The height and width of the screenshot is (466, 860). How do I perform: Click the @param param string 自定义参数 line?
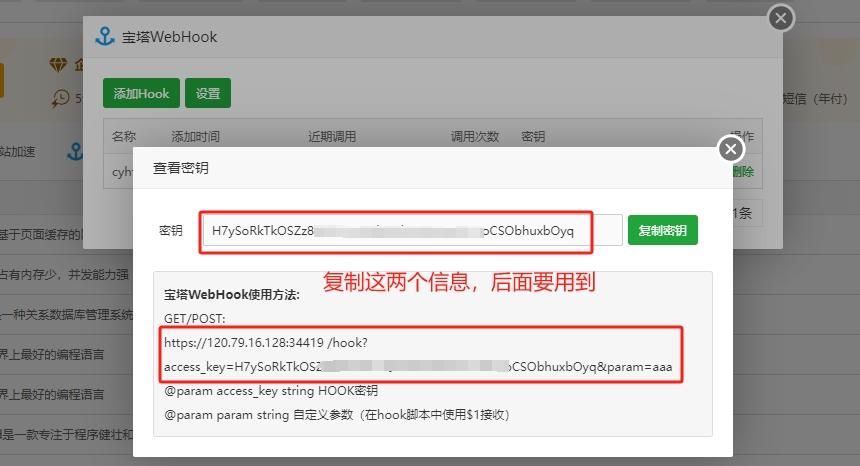point(337,415)
